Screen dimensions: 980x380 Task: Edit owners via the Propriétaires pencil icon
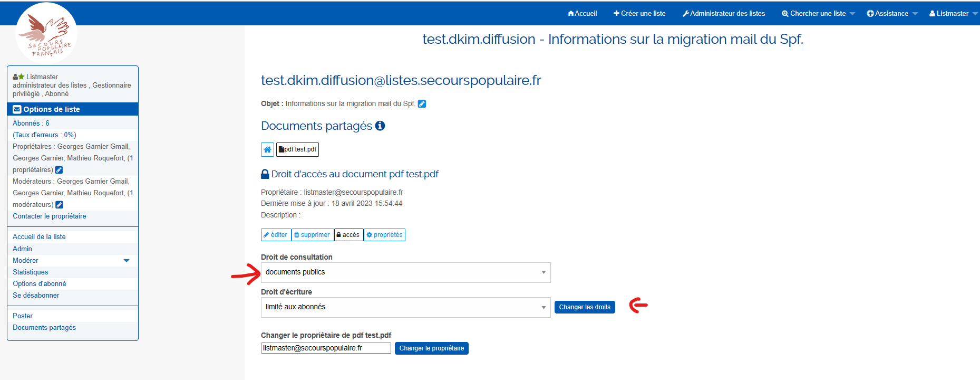point(59,170)
